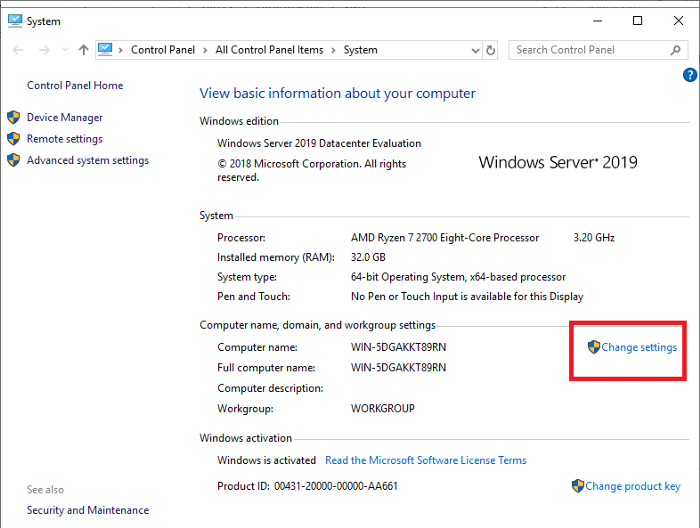Go back using the back arrow
Viewport: 700px width, 528px height.
18,50
